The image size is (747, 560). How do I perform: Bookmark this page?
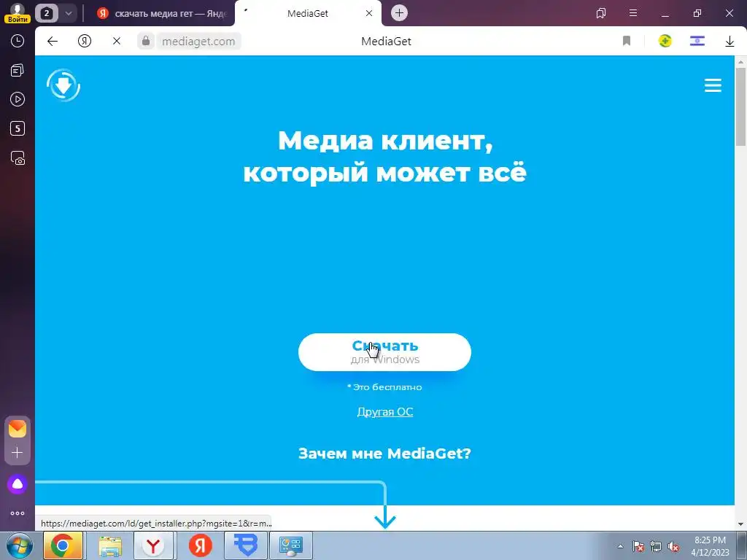click(x=627, y=41)
